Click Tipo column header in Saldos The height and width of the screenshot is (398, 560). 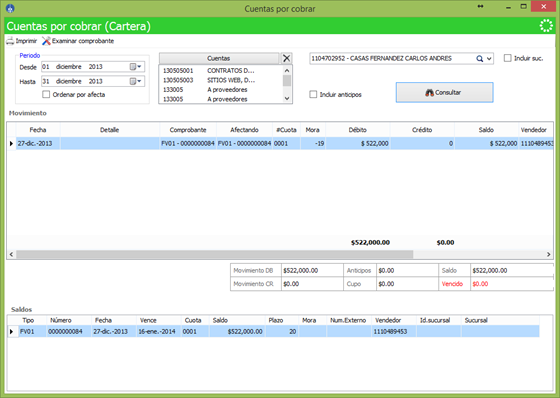pyautogui.click(x=28, y=320)
